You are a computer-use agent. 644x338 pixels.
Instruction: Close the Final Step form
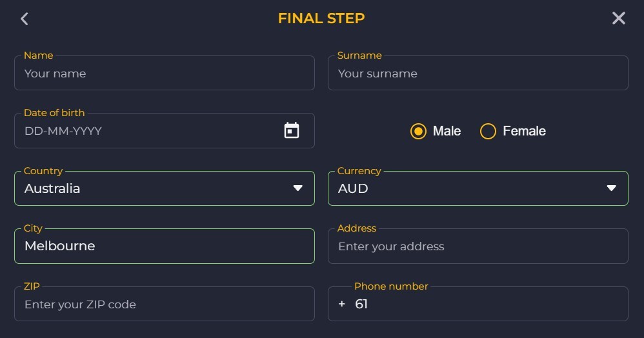coord(618,18)
